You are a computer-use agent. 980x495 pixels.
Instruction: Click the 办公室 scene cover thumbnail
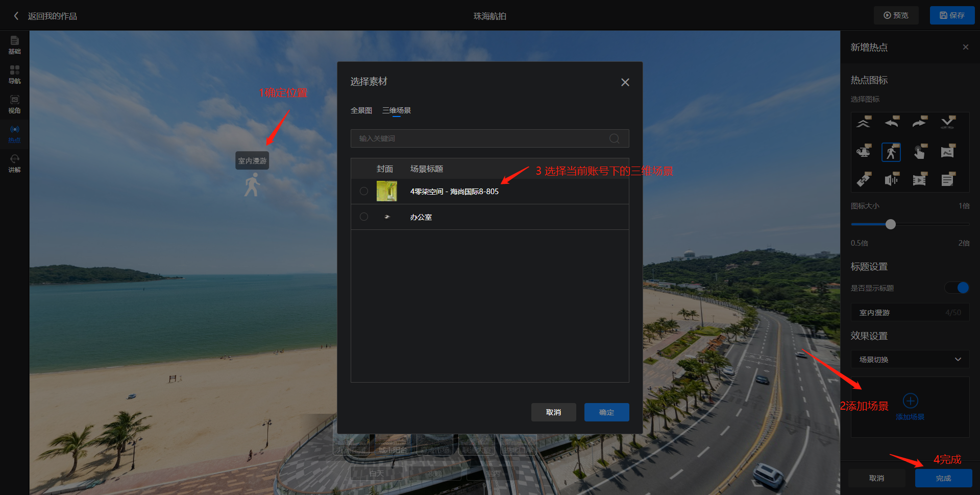coord(387,217)
